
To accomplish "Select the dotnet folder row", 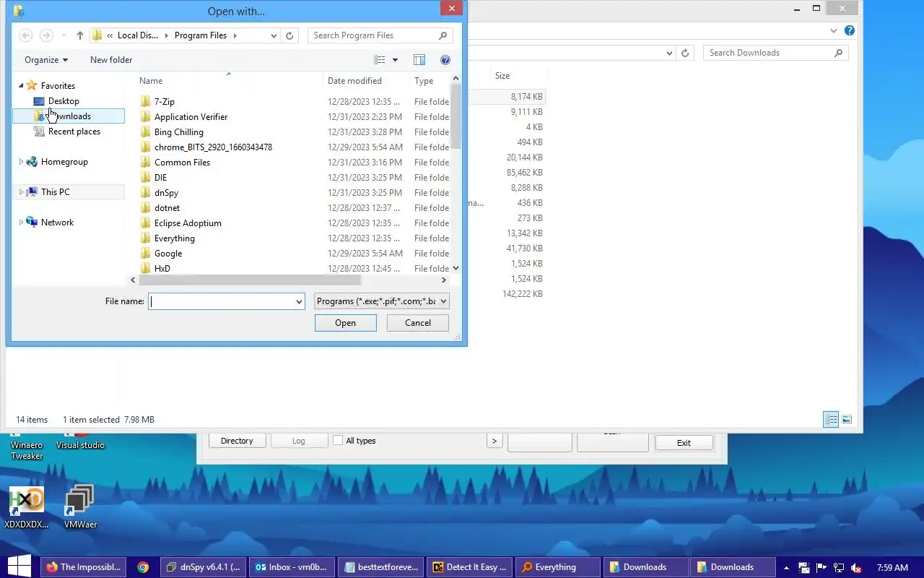I will tap(167, 208).
